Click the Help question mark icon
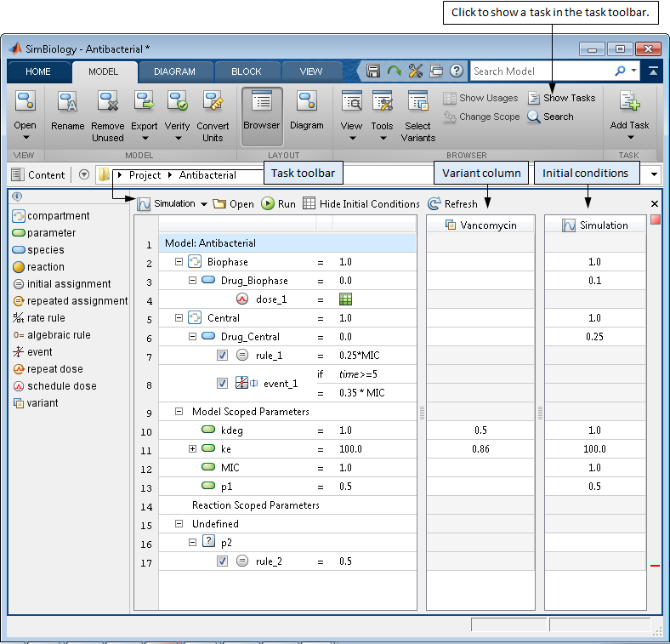 (x=457, y=71)
